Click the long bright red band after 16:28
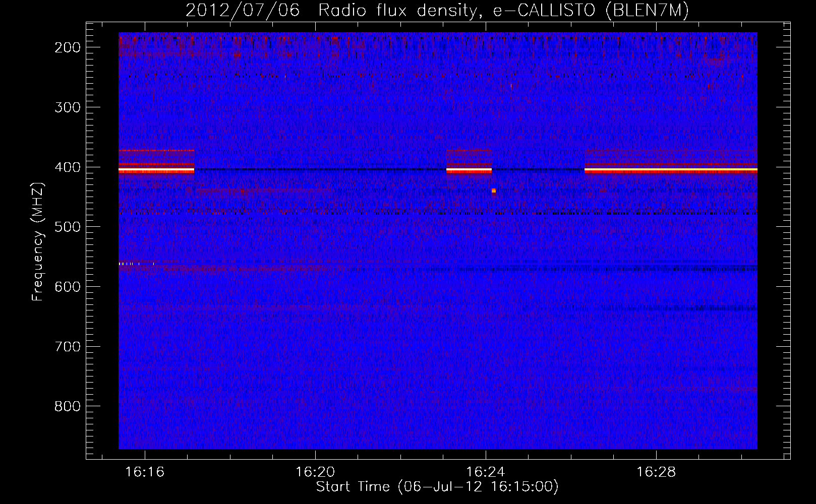The image size is (816, 504). pyautogui.click(x=671, y=171)
